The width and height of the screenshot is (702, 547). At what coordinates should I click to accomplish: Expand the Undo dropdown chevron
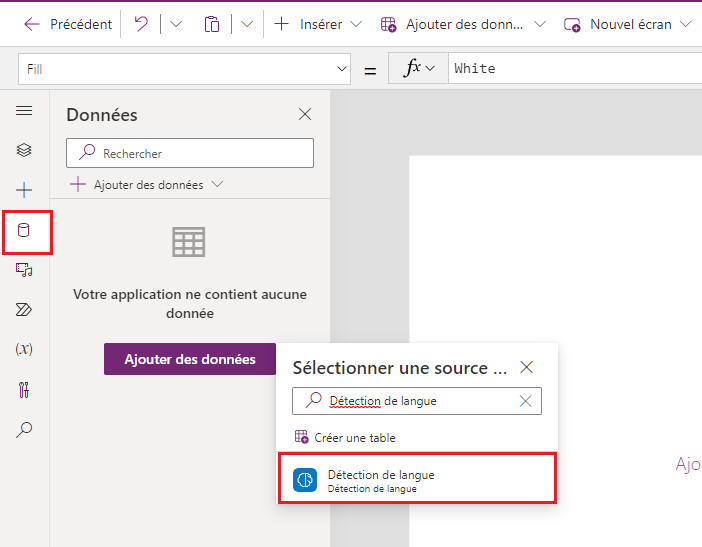click(176, 24)
